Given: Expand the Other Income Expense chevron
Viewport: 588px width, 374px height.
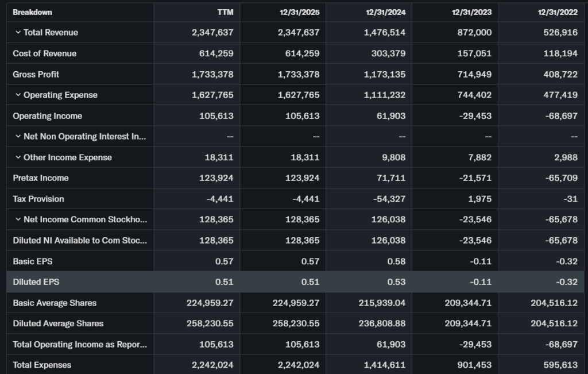Looking at the screenshot, I should (x=18, y=157).
